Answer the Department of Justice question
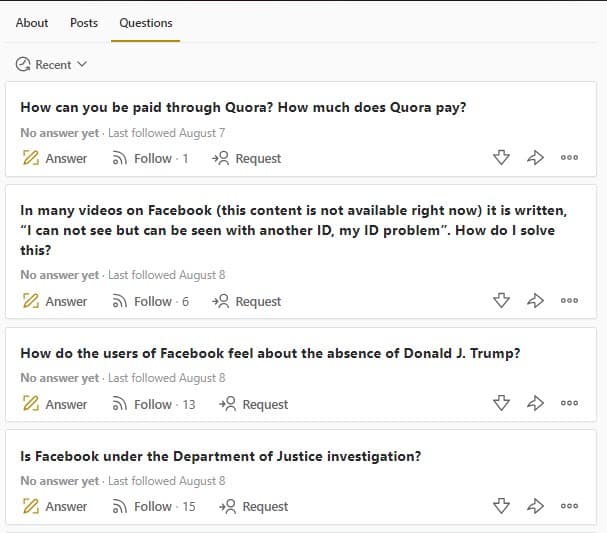This screenshot has height=533, width=607. (x=55, y=506)
